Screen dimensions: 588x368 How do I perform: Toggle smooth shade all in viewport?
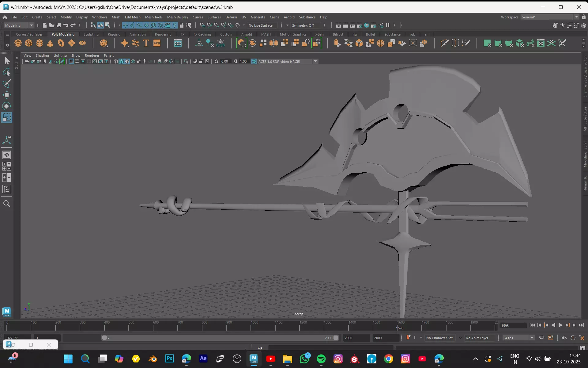pyautogui.click(x=121, y=61)
